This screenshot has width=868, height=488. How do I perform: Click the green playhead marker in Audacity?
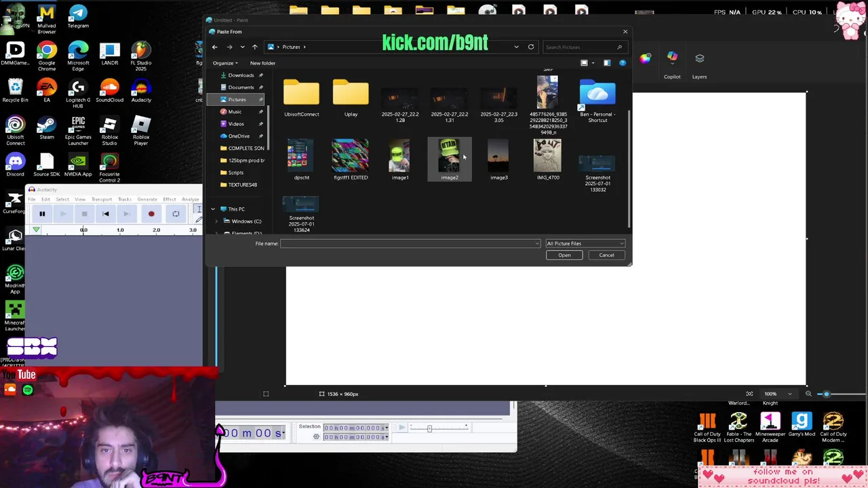(36, 230)
